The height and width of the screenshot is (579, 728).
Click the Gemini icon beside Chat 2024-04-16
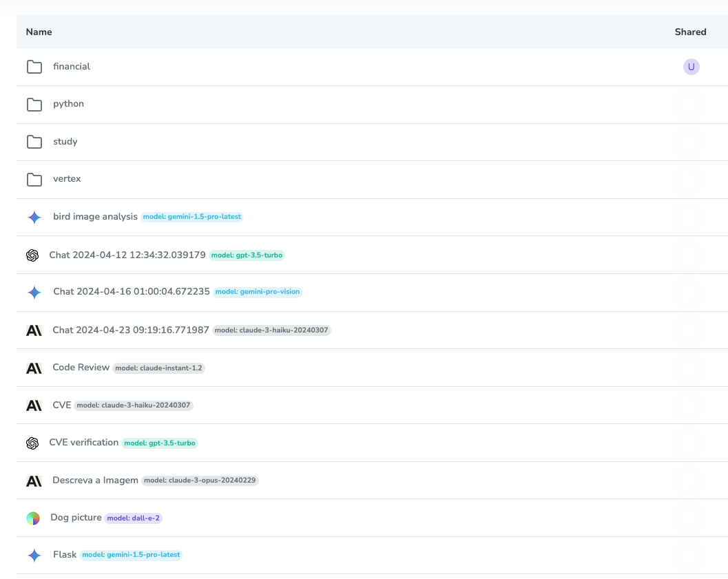pos(34,292)
